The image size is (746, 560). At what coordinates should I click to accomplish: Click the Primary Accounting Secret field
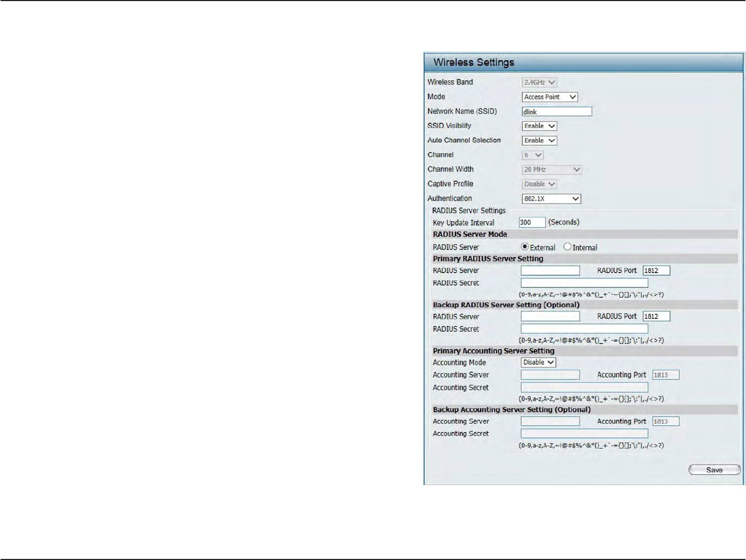584,387
